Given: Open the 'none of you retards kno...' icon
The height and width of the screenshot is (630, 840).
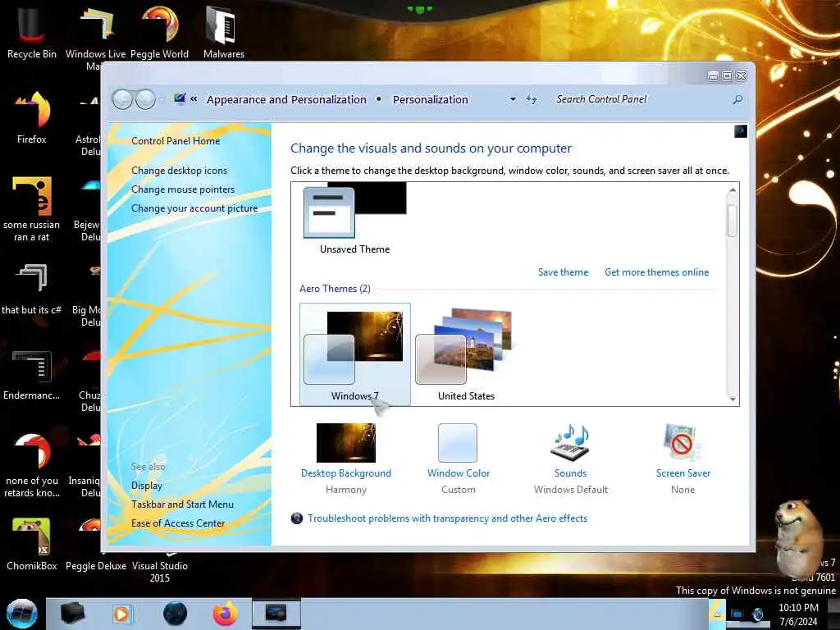Looking at the screenshot, I should pos(32,465).
